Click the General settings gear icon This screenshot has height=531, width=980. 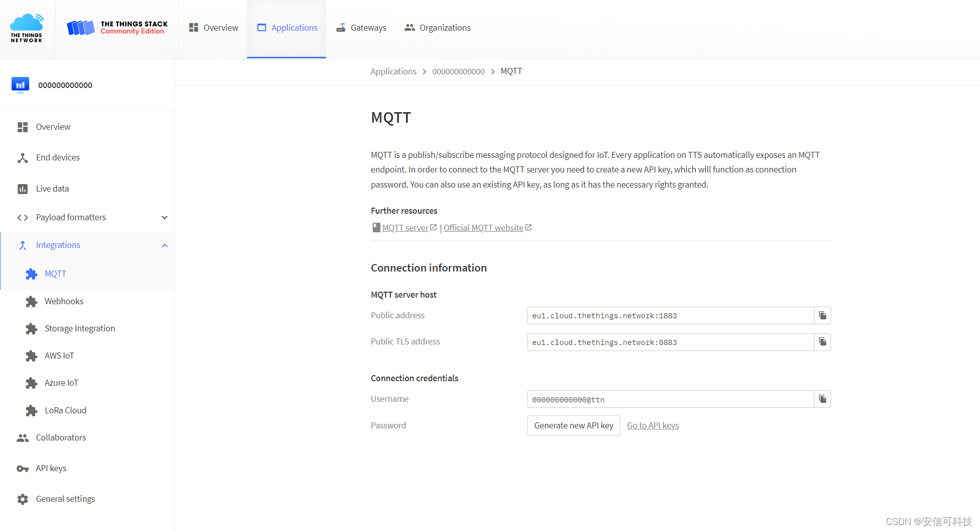(23, 499)
